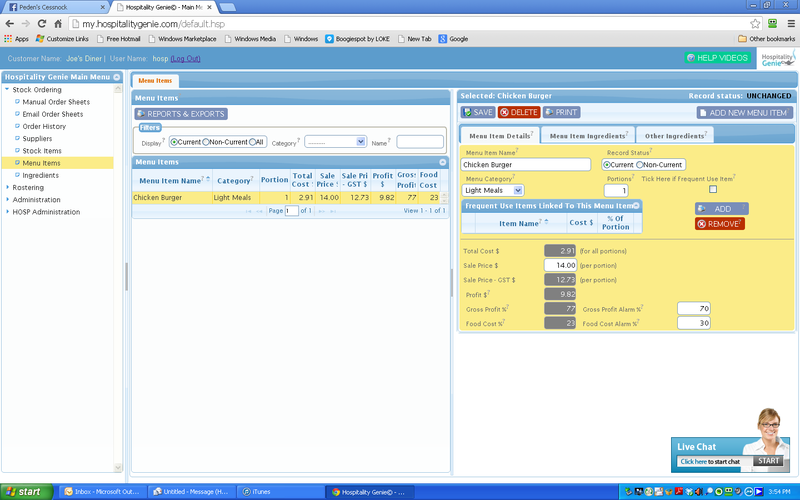800x500 pixels.
Task: Click the red Delete button
Action: pyautogui.click(x=519, y=112)
